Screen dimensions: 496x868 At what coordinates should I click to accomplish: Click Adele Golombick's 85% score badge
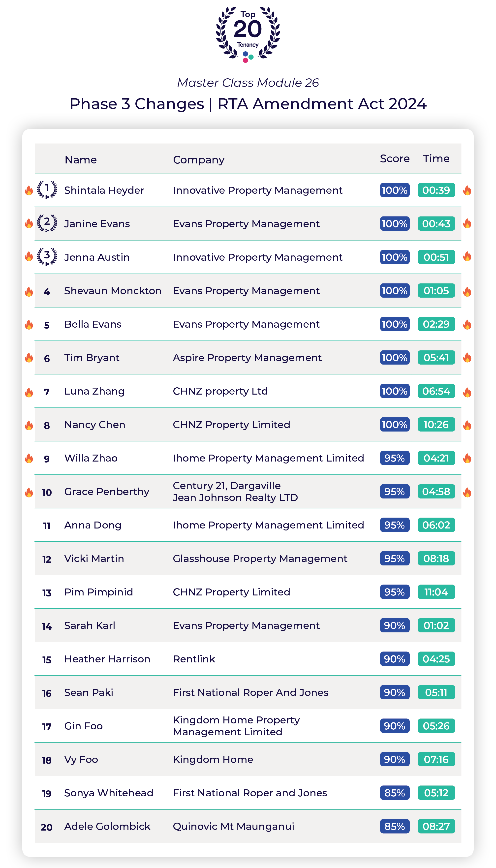(395, 826)
